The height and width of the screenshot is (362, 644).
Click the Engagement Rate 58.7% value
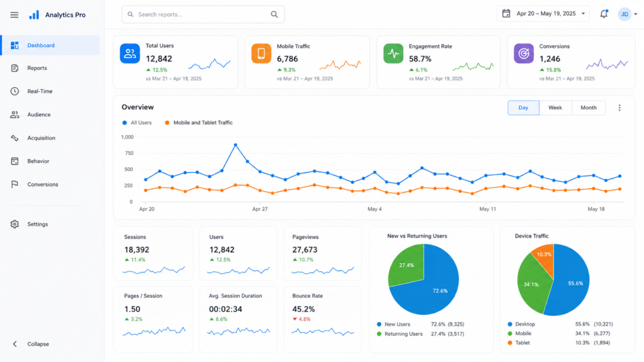coord(419,58)
